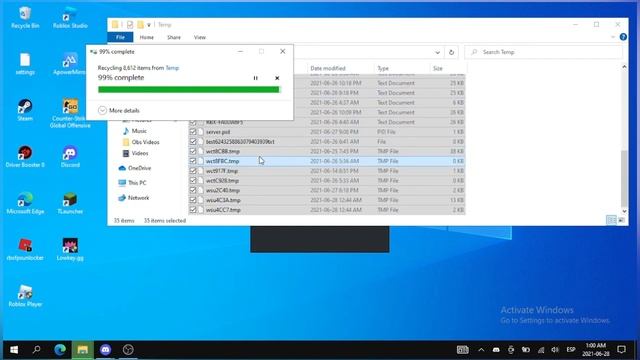Launch Roblox Player desktop shortcut

25,296
